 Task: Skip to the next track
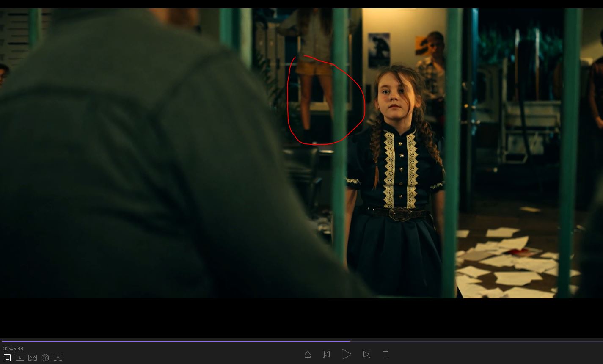(x=366, y=354)
